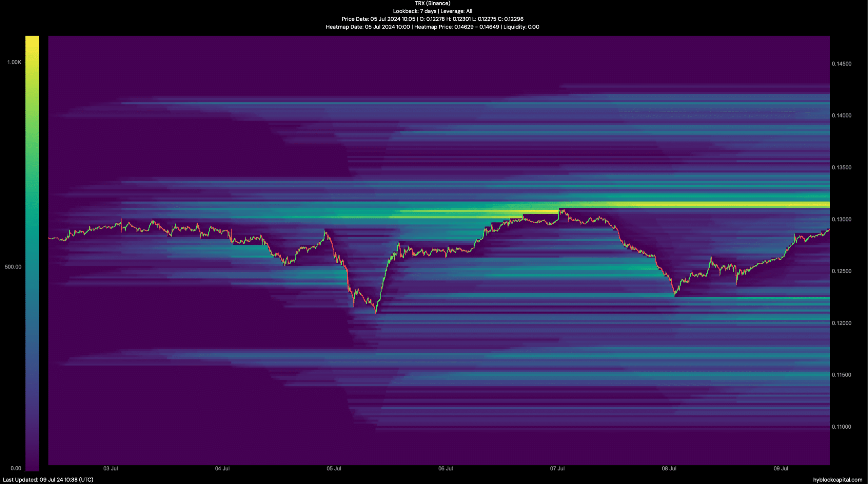Click the 0.14000 price axis label
The image size is (868, 484).
pyautogui.click(x=842, y=115)
